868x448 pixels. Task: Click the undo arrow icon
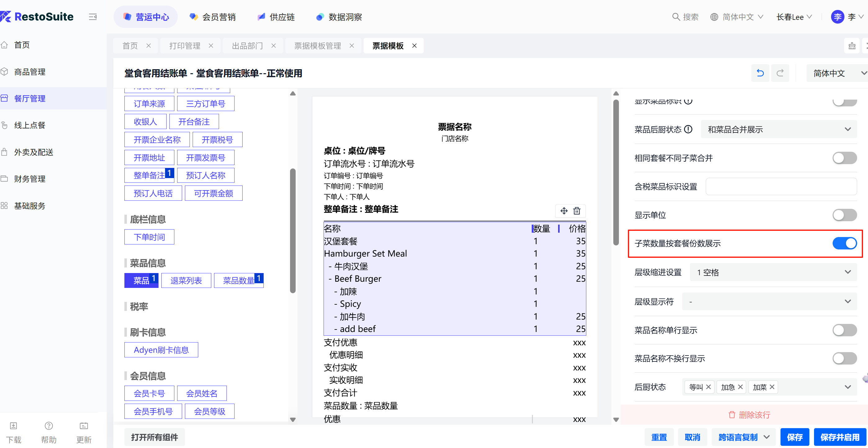pyautogui.click(x=760, y=73)
